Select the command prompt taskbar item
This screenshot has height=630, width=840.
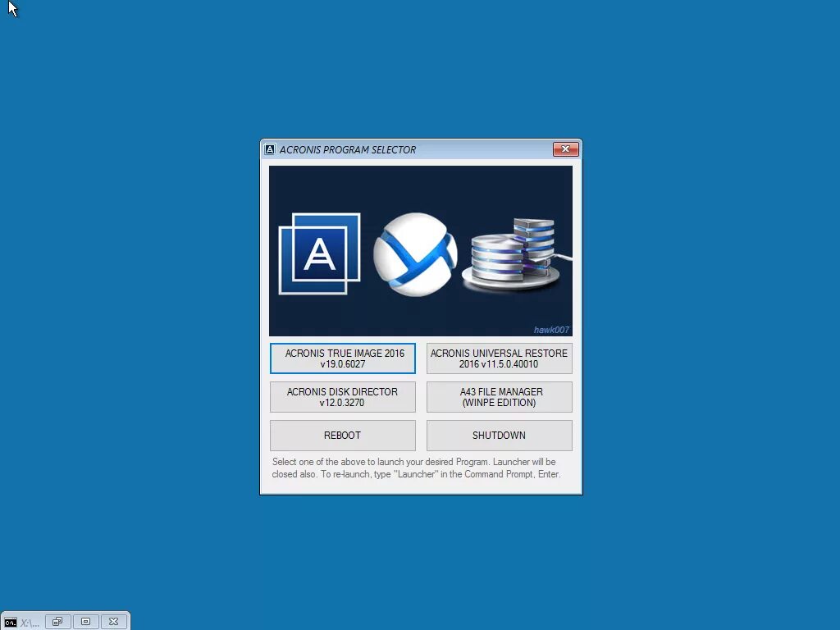[21, 622]
